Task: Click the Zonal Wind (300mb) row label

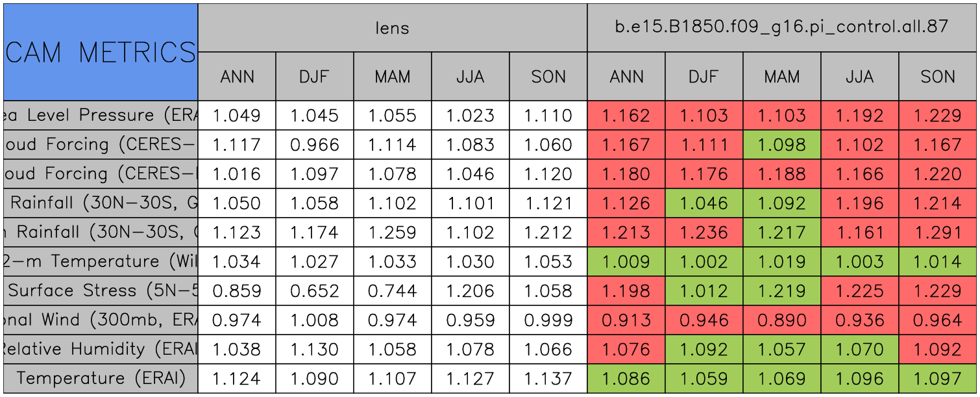Action: 101,320
